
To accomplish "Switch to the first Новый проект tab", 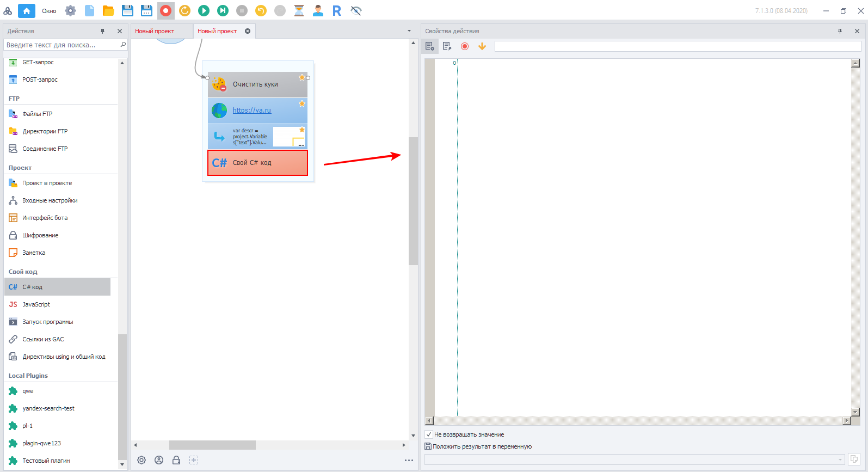I will click(x=162, y=31).
